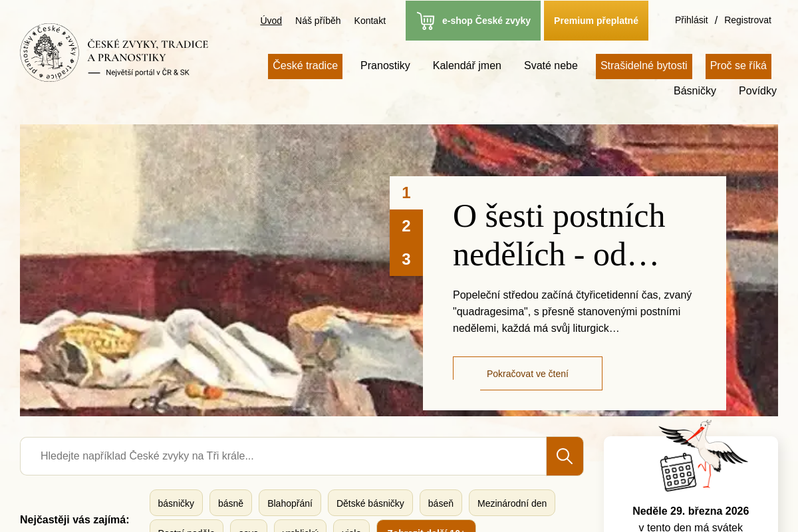Select the Dětské básničky tag

tap(370, 503)
